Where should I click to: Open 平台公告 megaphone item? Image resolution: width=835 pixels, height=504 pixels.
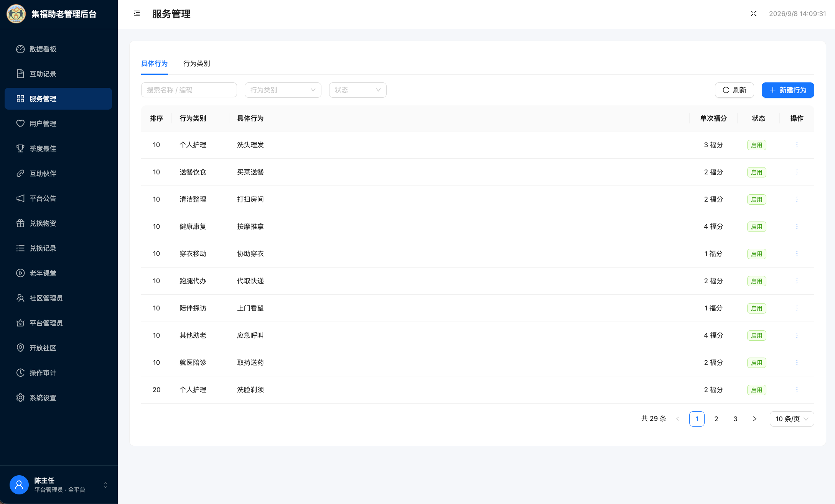coord(58,199)
